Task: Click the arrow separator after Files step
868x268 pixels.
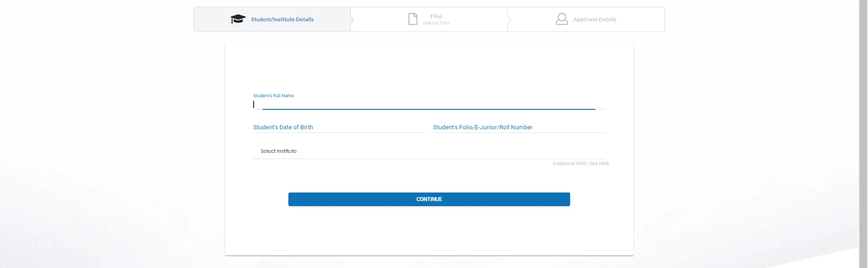Action: click(x=509, y=19)
